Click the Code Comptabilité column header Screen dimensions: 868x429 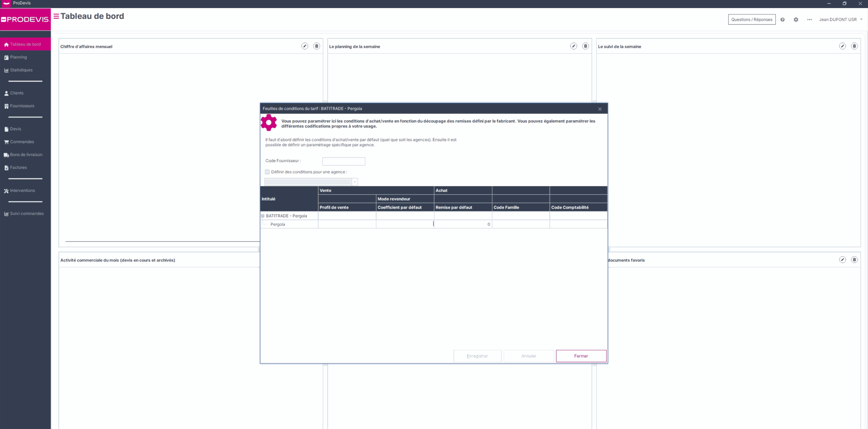point(578,207)
